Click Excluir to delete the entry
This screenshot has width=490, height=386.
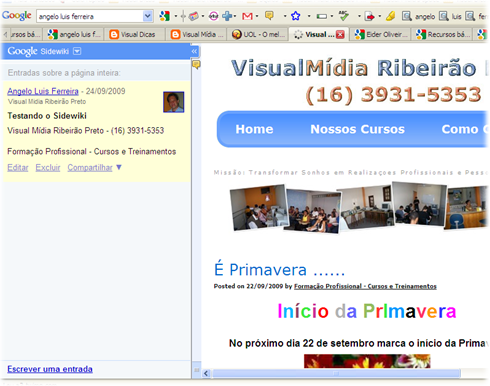(x=48, y=167)
